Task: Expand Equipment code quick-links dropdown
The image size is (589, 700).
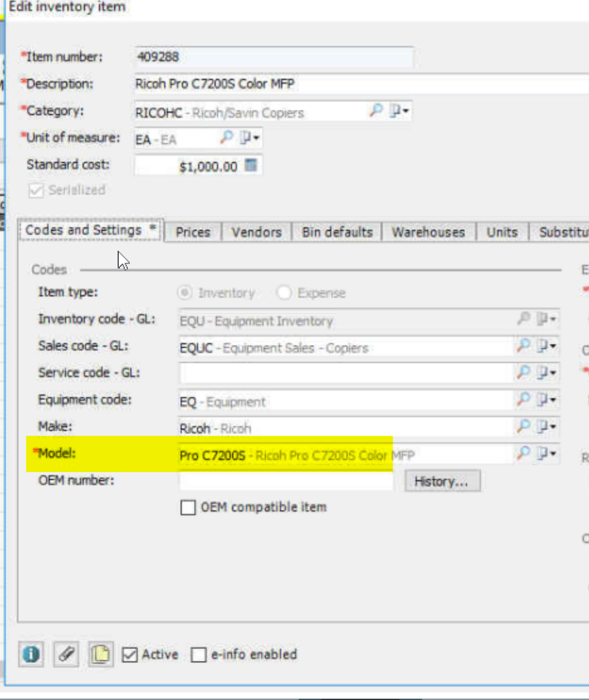Action: [546, 400]
